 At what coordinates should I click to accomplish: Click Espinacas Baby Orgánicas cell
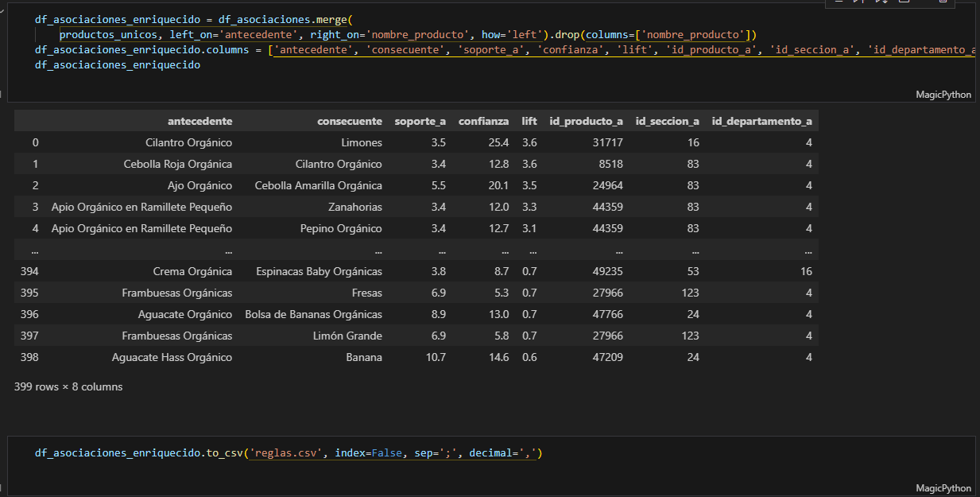click(x=319, y=271)
